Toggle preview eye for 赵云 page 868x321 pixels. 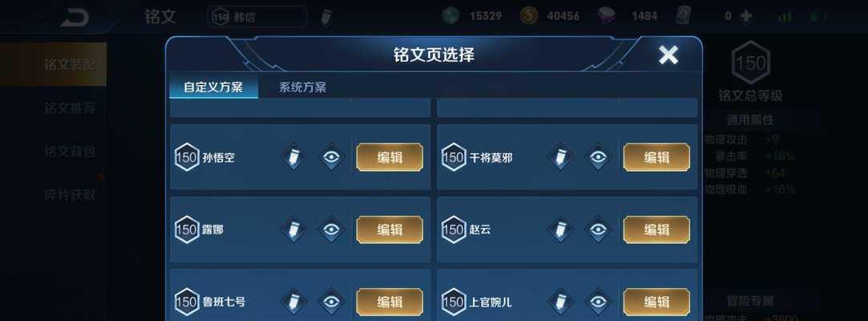598,229
